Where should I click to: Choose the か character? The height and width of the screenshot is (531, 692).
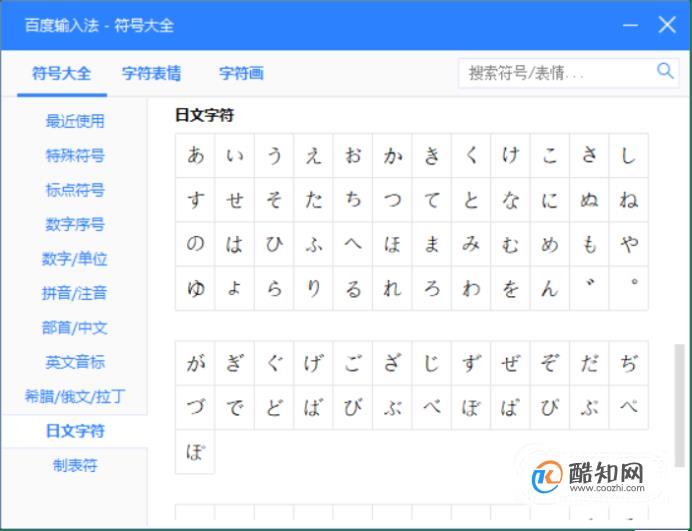[392, 155]
